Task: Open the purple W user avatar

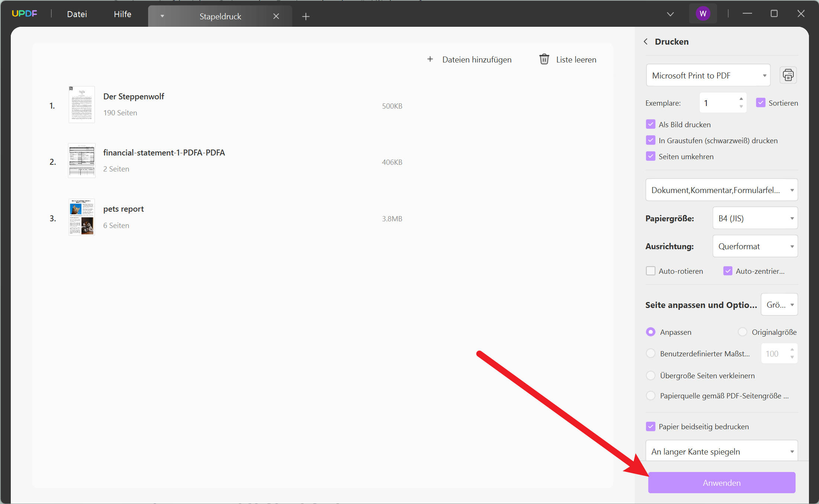Action: point(703,14)
